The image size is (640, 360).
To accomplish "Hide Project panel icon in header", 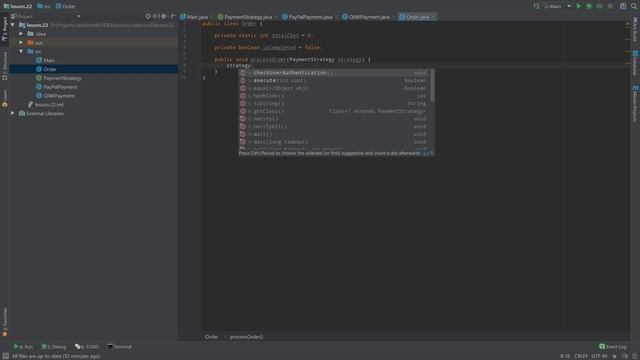I will pyautogui.click(x=173, y=16).
